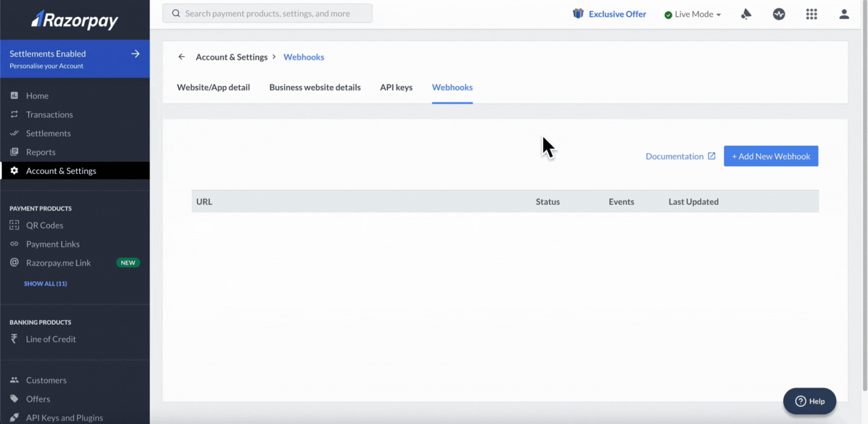Open the apps grid icon

(x=812, y=14)
